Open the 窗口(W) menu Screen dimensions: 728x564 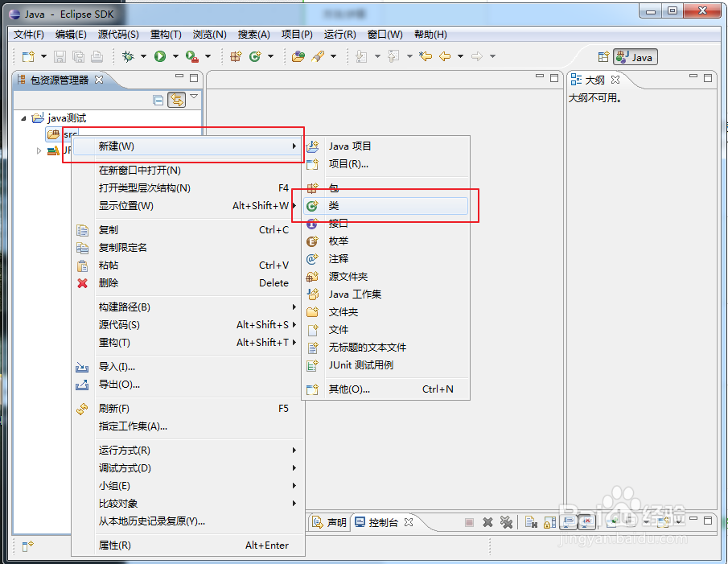pos(385,35)
